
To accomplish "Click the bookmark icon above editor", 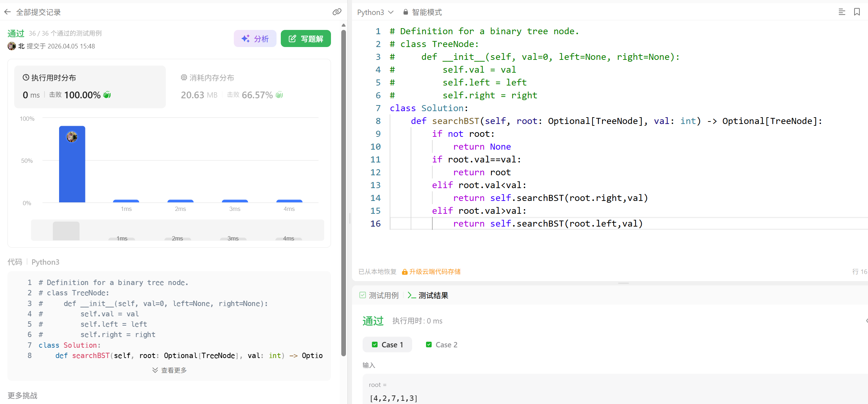I will [857, 12].
